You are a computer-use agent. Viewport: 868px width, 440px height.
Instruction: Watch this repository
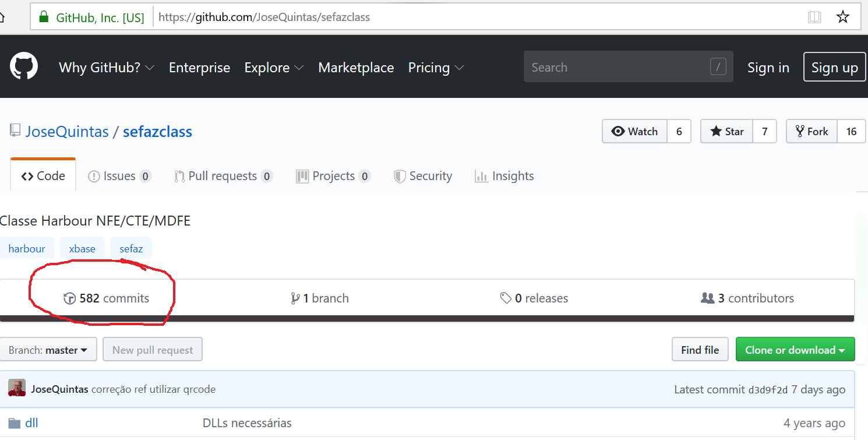(x=634, y=132)
